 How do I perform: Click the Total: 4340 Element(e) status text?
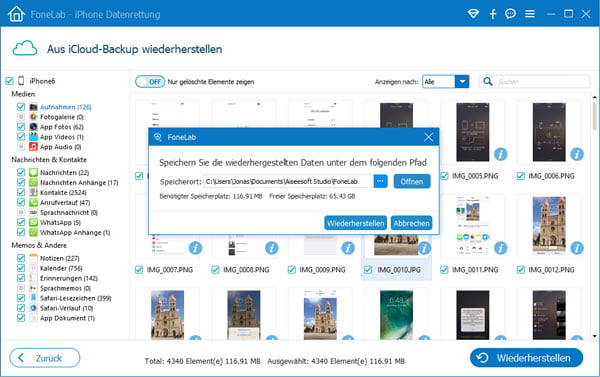point(202,361)
